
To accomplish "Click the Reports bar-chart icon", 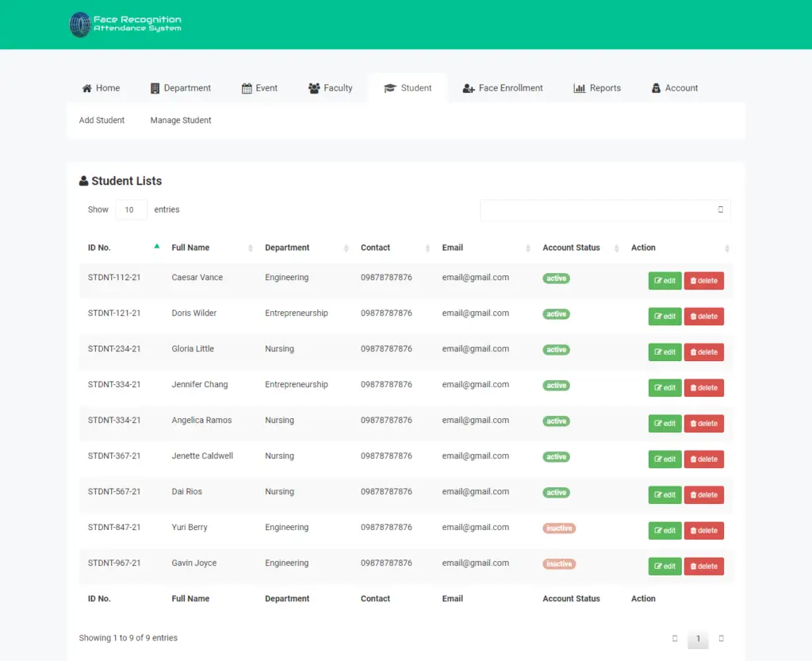I will pos(579,88).
